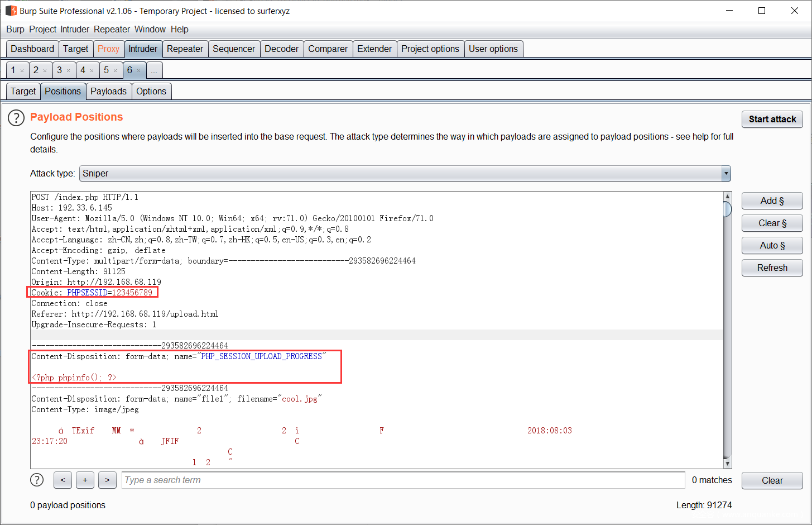The height and width of the screenshot is (525, 812).
Task: Switch to the Dashboard tab
Action: (x=32, y=49)
